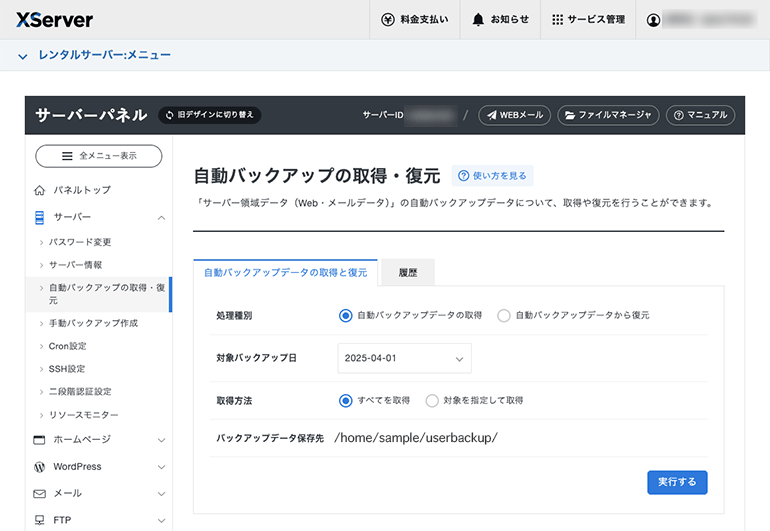Click the 実行する button
Image resolution: width=770 pixels, height=531 pixels.
tap(677, 482)
